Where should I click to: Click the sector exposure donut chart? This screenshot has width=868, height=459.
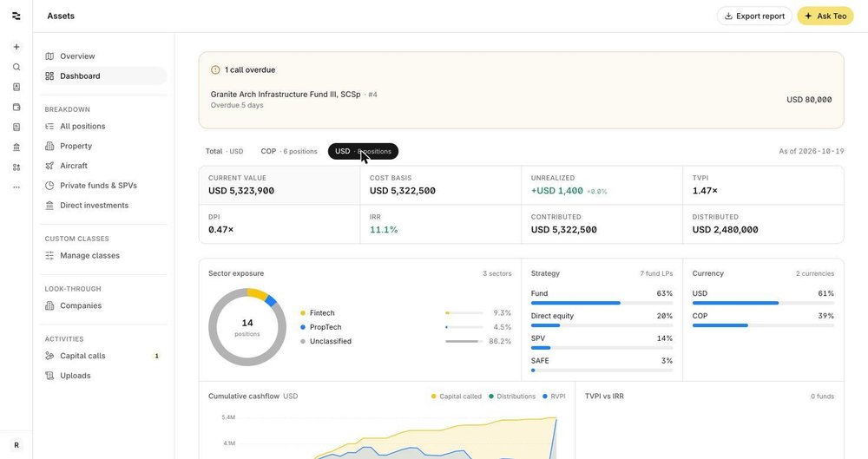point(247,326)
